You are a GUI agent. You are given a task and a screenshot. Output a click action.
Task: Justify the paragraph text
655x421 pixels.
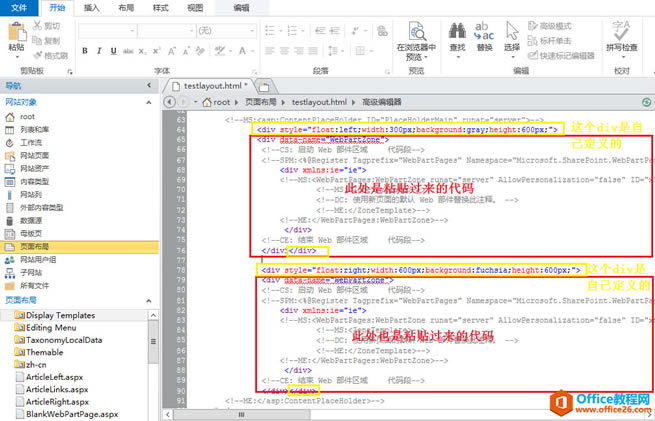313,51
